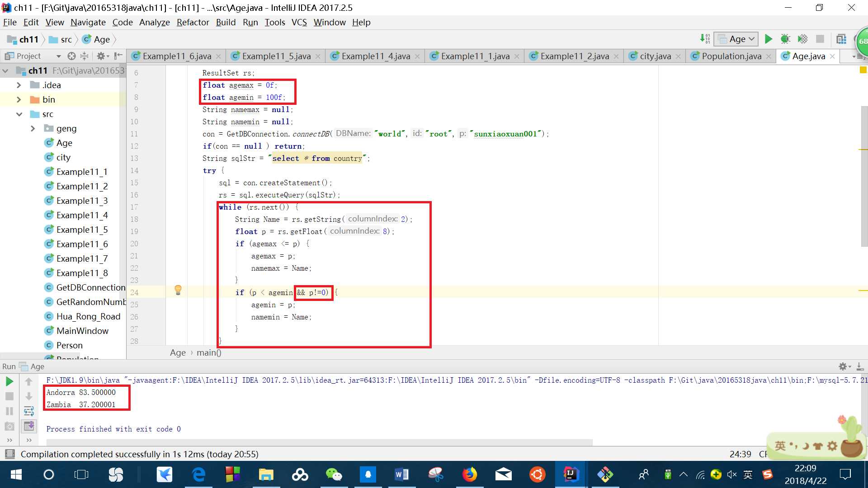This screenshot has height=488, width=868.
Task: Expand the .idea folder
Action: coord(19,85)
